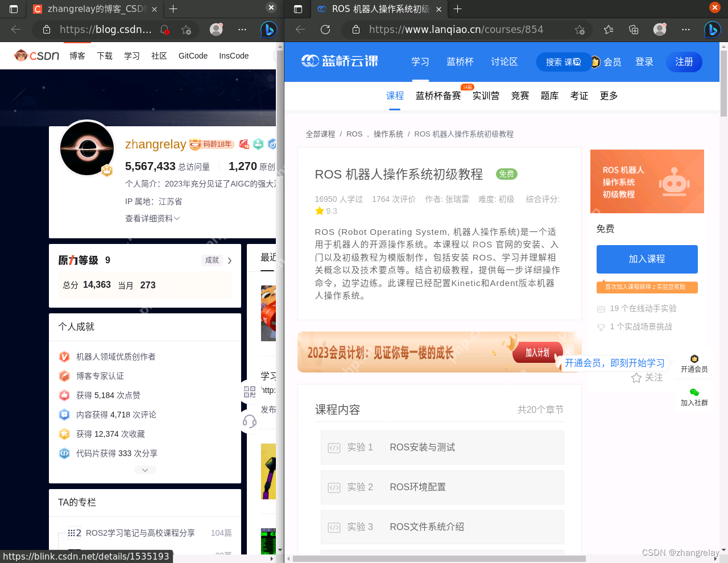728x563 pixels.
Task: Expand the 个人成就 list chevron
Action: [144, 469]
